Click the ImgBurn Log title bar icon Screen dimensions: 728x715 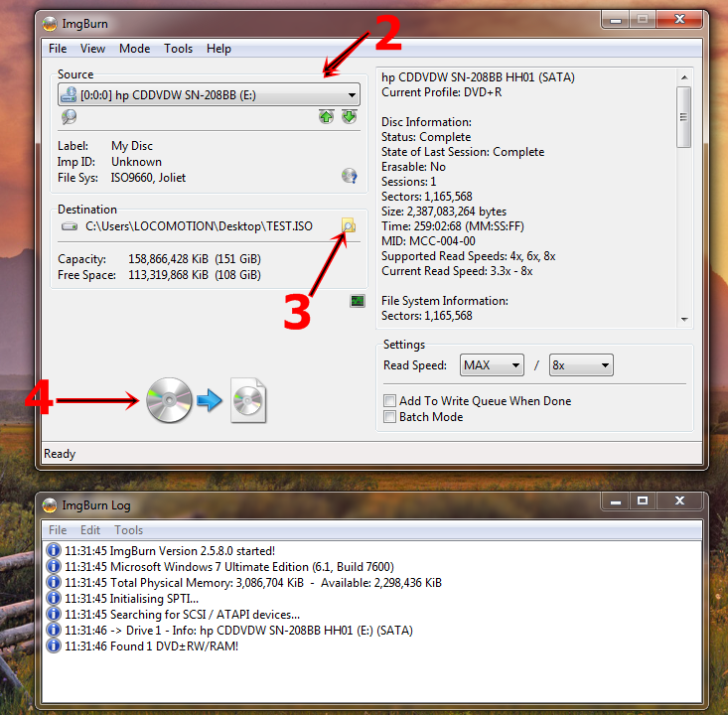click(x=50, y=505)
